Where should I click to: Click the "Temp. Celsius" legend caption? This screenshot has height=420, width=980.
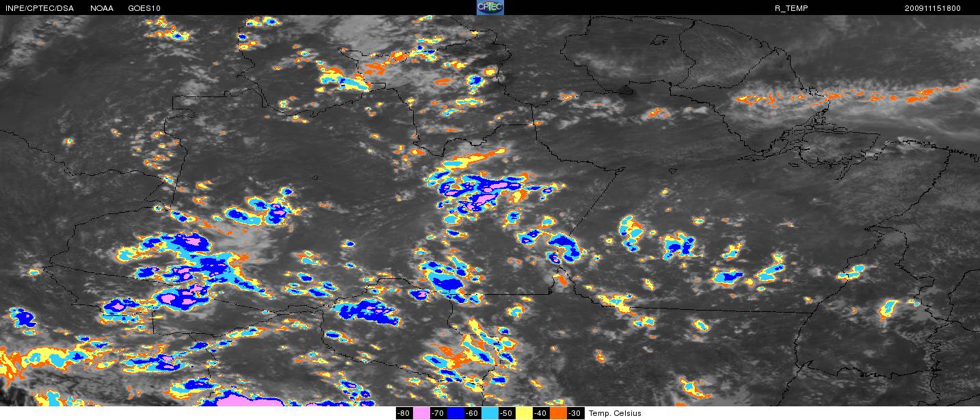[x=615, y=413]
